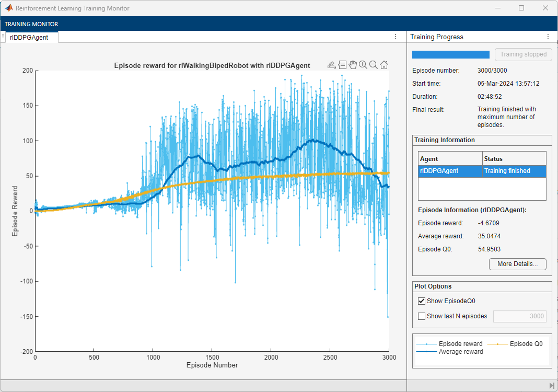Viewport: 558px width, 392px height.
Task: Enable the data tips tool
Action: click(342, 65)
